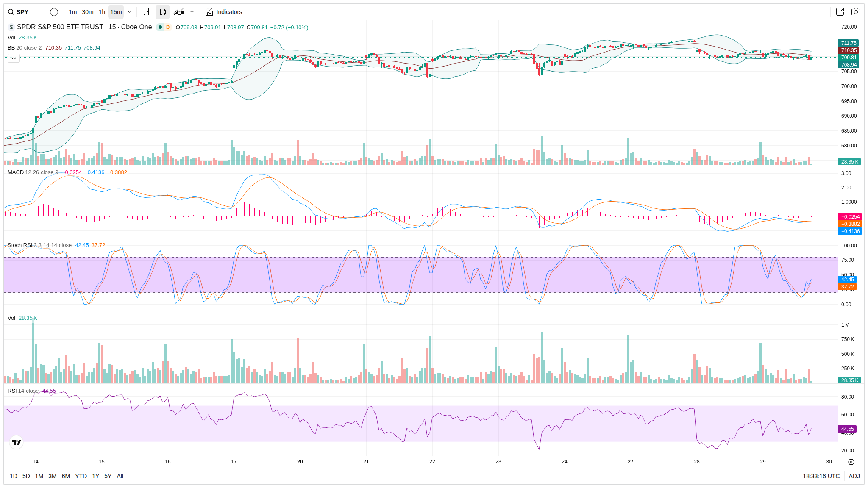Image resolution: width=868 pixels, height=488 pixels.
Task: Click the SPY symbol search field
Action: [25, 12]
